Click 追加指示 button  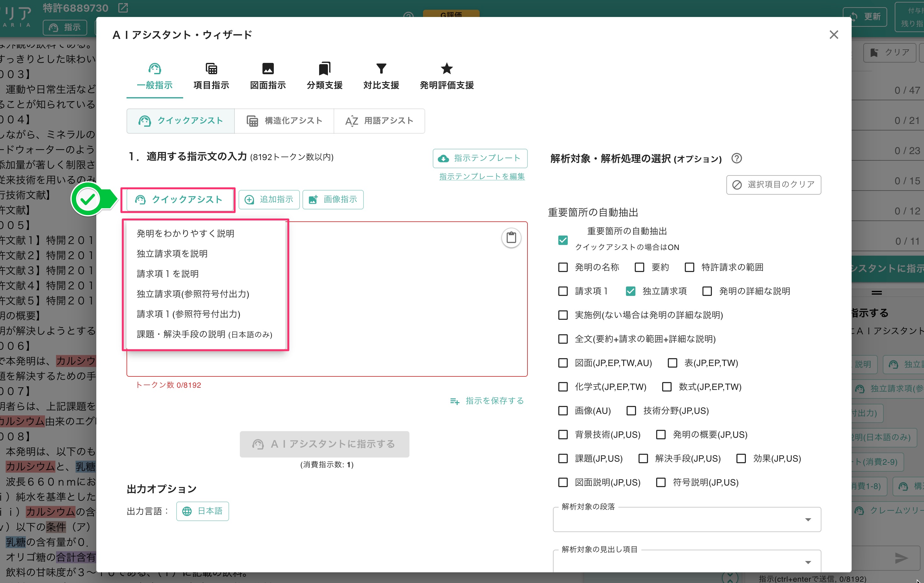(269, 200)
